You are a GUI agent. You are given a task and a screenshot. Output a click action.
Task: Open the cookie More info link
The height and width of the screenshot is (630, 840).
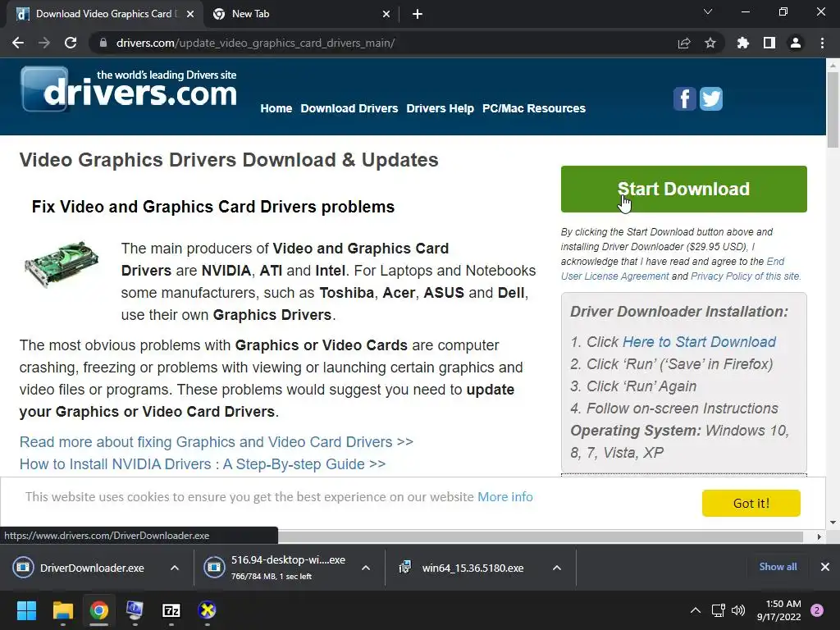[x=504, y=496]
